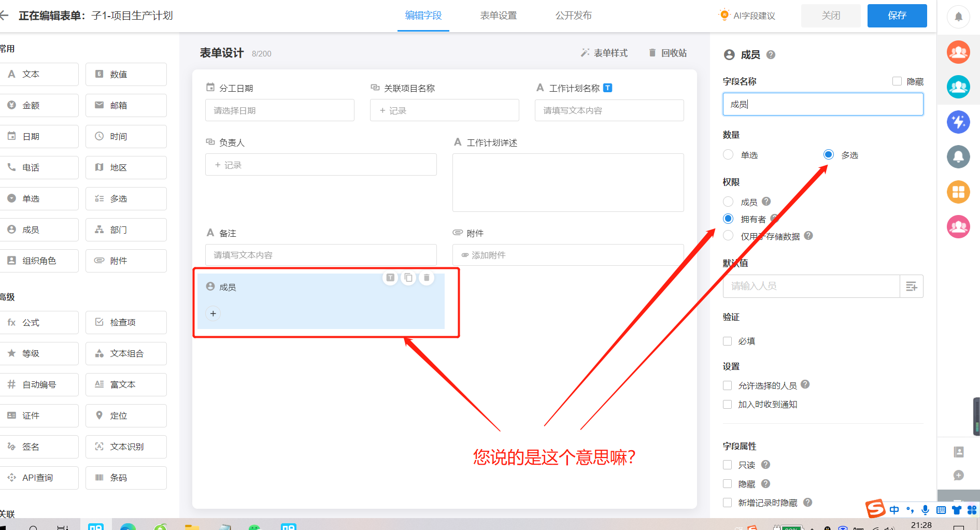
Task: Type in the 工作计划详述 text area
Action: 567,182
